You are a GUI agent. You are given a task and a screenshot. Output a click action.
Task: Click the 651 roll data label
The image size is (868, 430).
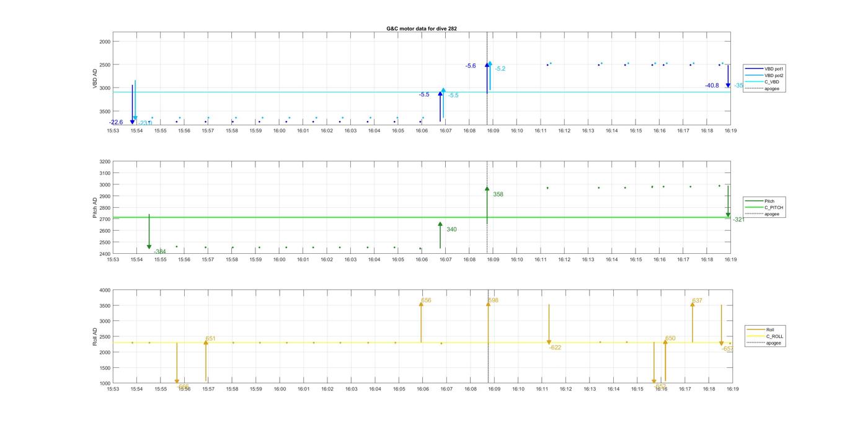click(x=210, y=339)
